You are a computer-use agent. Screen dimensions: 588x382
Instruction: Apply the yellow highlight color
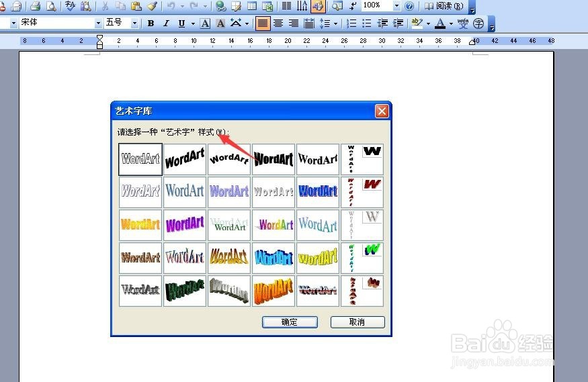click(x=417, y=23)
